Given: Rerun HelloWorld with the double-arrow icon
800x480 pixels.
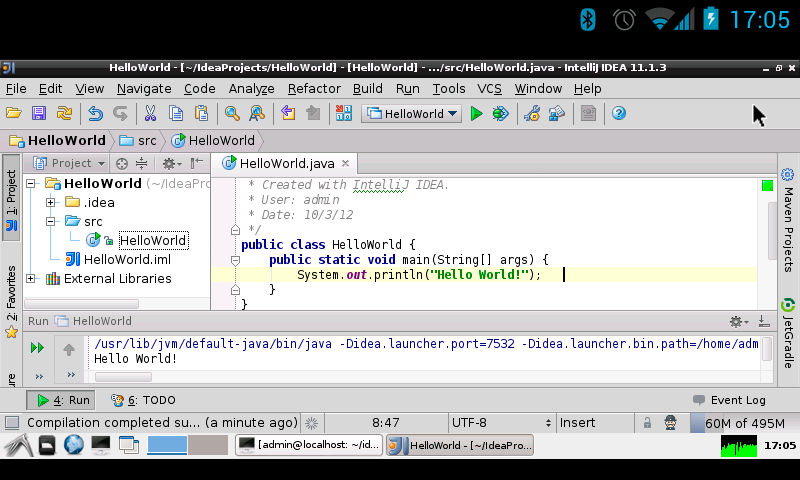Looking at the screenshot, I should tap(37, 348).
